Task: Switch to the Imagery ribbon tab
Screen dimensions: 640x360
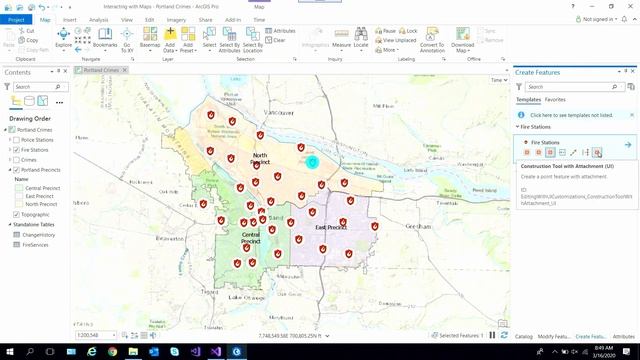Action: pyautogui.click(x=176, y=20)
